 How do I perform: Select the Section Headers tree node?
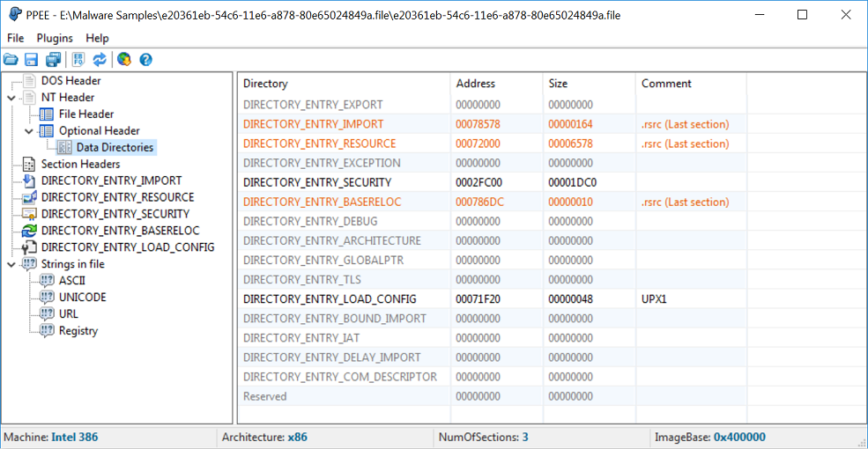[x=80, y=165]
